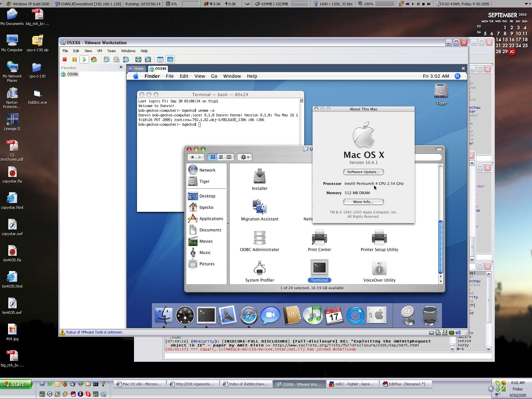
Task: Launch Safari compass icon in dock
Action: coord(249,315)
